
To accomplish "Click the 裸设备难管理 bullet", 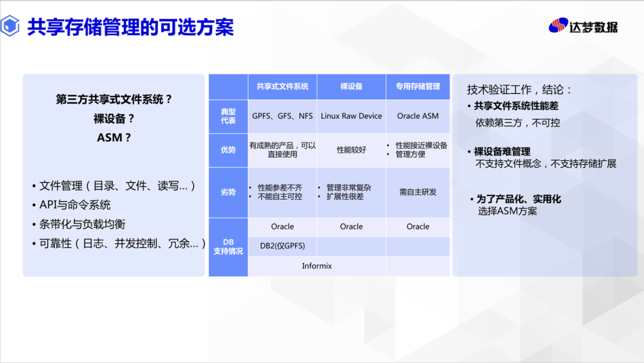I will pos(499,151).
